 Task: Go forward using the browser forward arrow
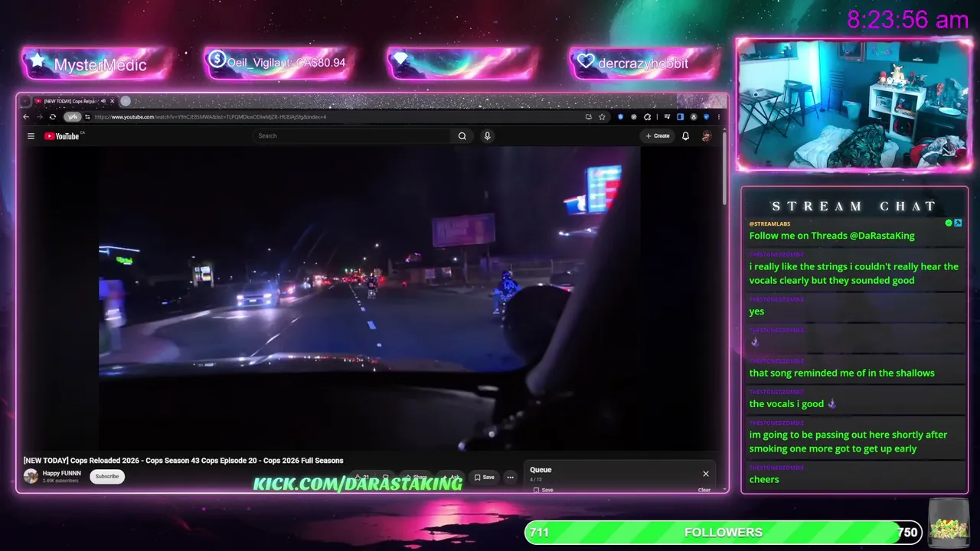pos(39,117)
